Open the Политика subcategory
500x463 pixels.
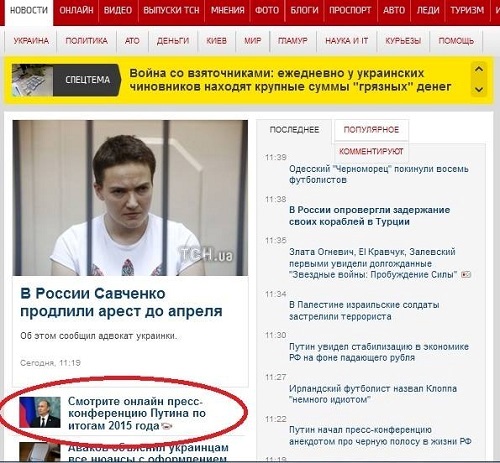coord(86,41)
